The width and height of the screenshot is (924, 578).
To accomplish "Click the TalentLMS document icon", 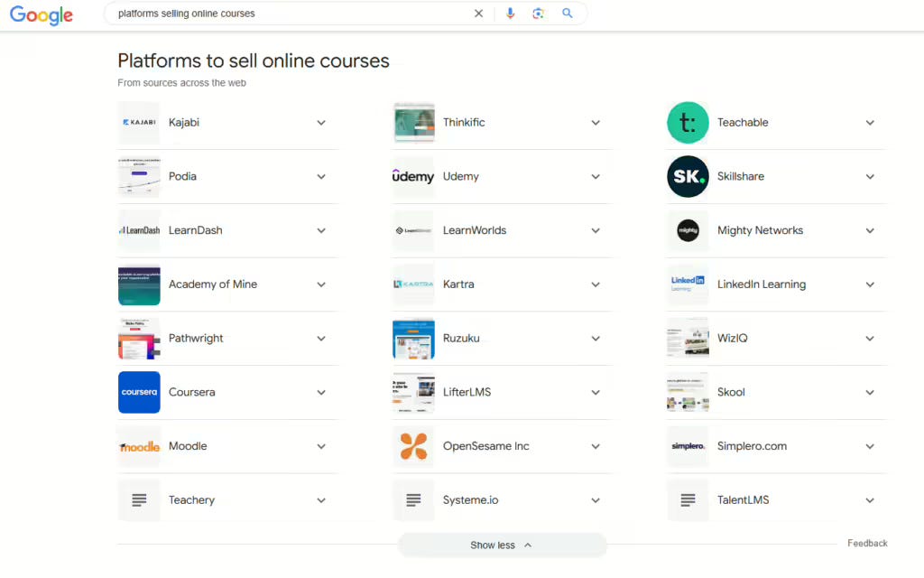I will (688, 500).
